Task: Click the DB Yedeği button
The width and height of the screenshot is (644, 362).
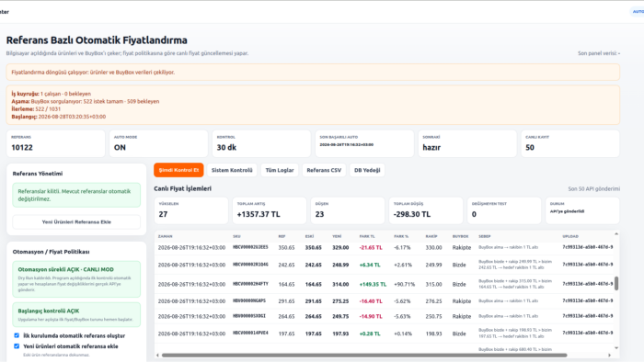Action: click(367, 170)
